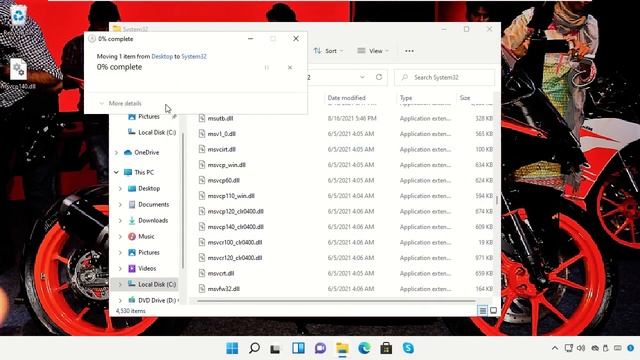Open the Sort menu in File Explorer
The height and width of the screenshot is (360, 640).
coord(329,51)
